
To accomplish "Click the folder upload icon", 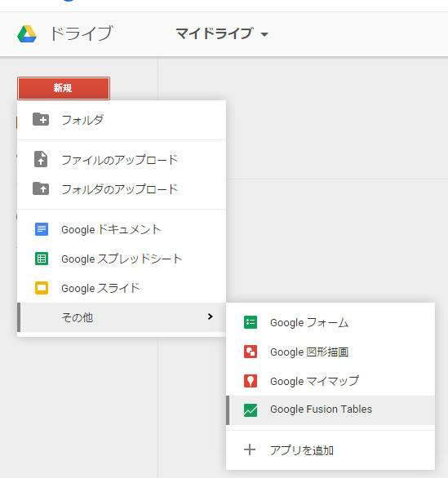I will click(x=41, y=188).
